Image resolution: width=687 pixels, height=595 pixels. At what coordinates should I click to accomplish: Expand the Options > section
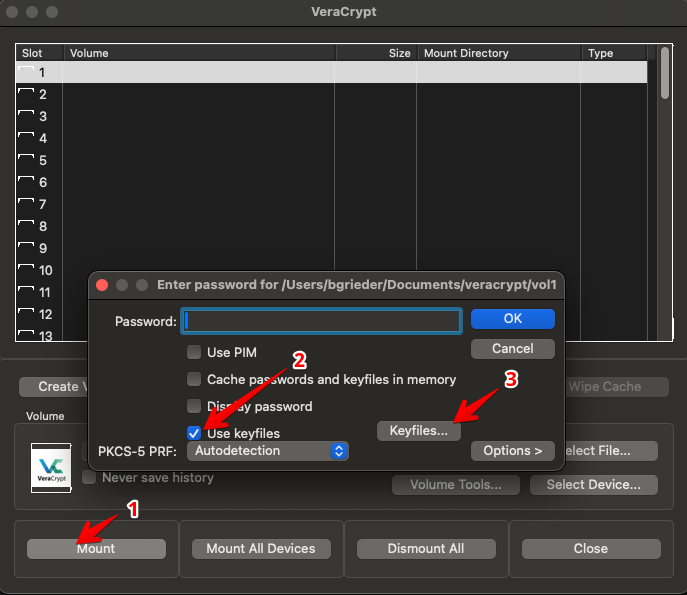[513, 451]
